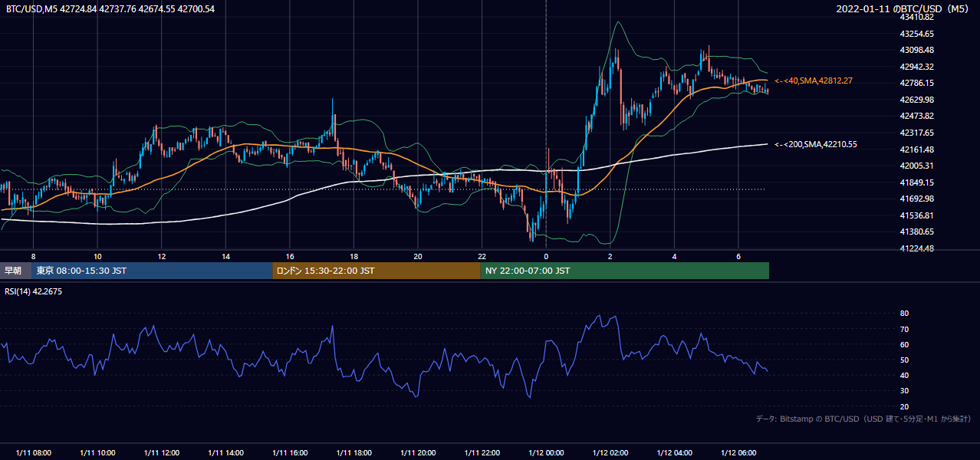Select the RSI scale value 50
The width and height of the screenshot is (980, 460).
904,360
